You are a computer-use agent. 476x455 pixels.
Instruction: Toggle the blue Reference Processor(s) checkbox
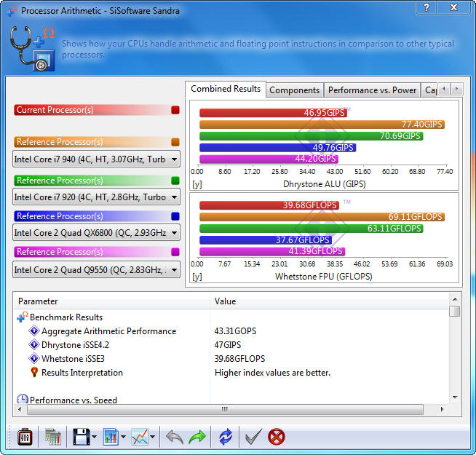pyautogui.click(x=175, y=216)
